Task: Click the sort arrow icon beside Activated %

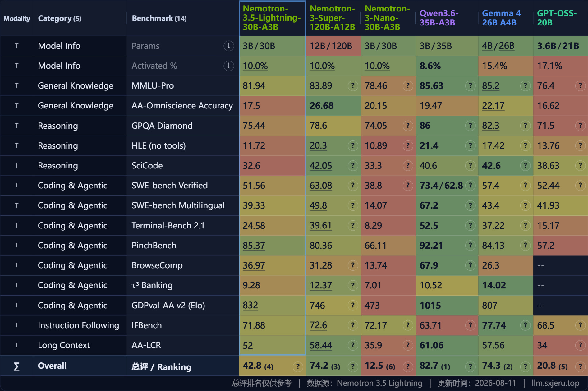Action: click(x=229, y=66)
